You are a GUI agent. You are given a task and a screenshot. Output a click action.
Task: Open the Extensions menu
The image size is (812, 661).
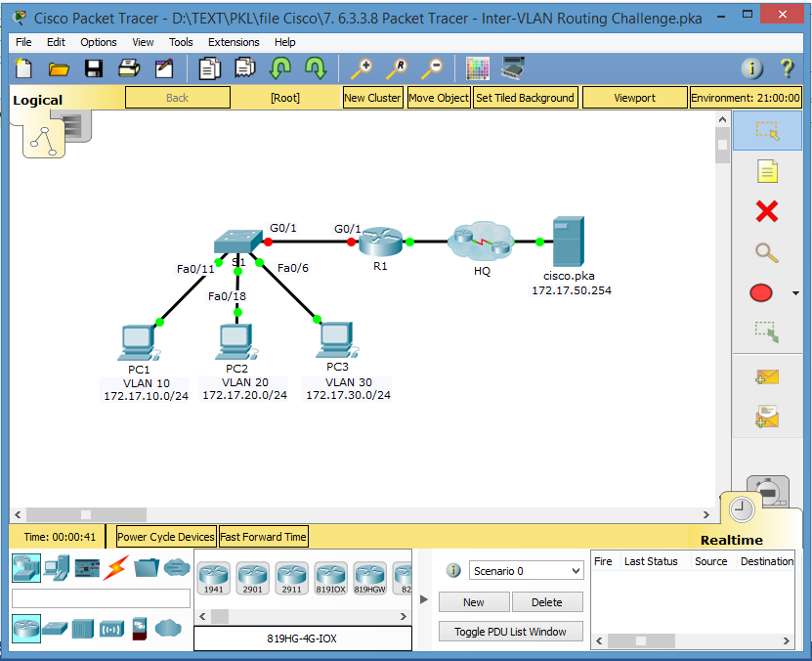pos(234,42)
